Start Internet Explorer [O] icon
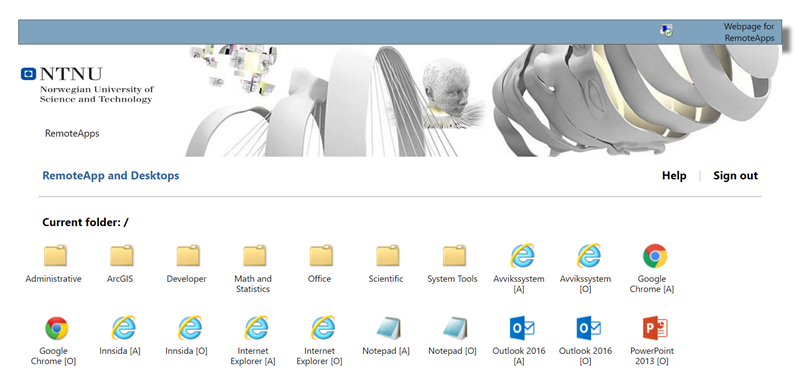Viewport: 799px width, 377px height. (323, 328)
